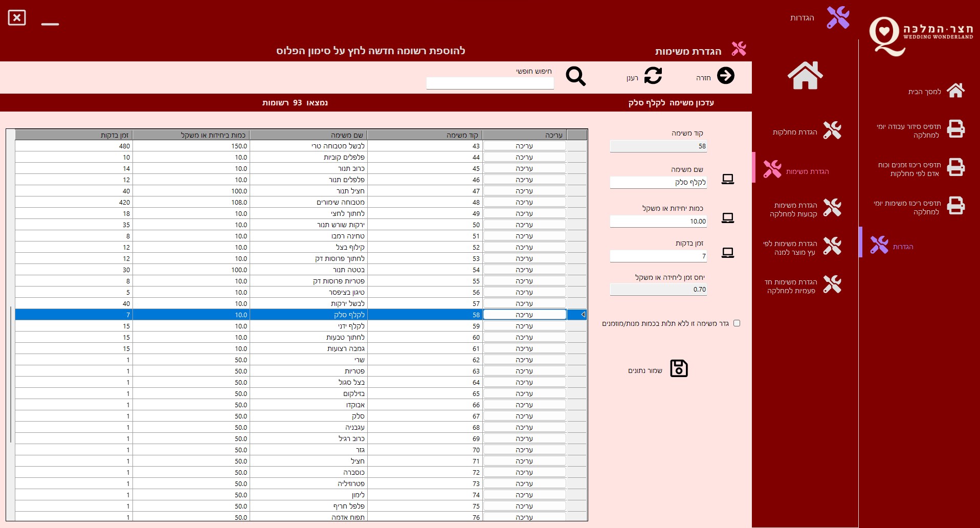The image size is (980, 528).
Task: Click עריכה button for task 43
Action: (524, 146)
